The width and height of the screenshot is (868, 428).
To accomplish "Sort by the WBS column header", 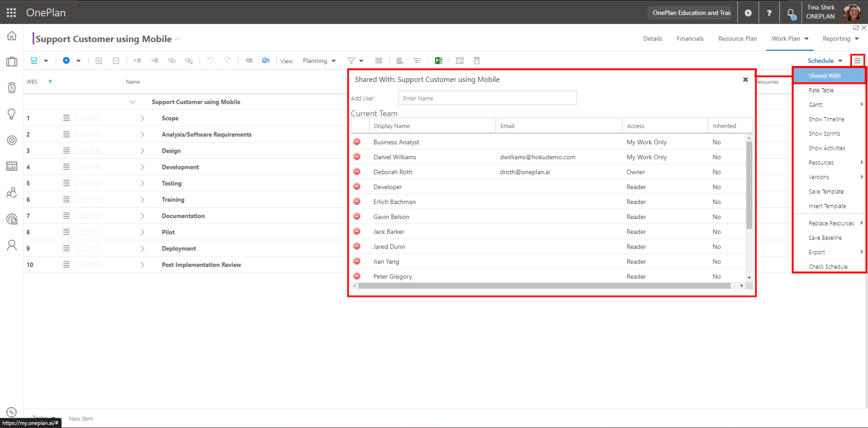I will pyautogui.click(x=32, y=82).
